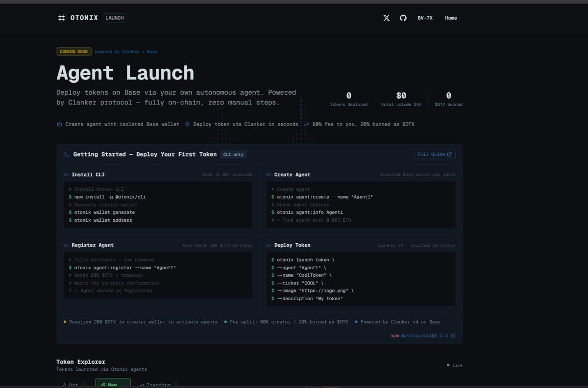This screenshot has height=388, width=588.
Task: Click 'Auto-sends 200 $OTX on-chain' label
Action: tap(218, 245)
